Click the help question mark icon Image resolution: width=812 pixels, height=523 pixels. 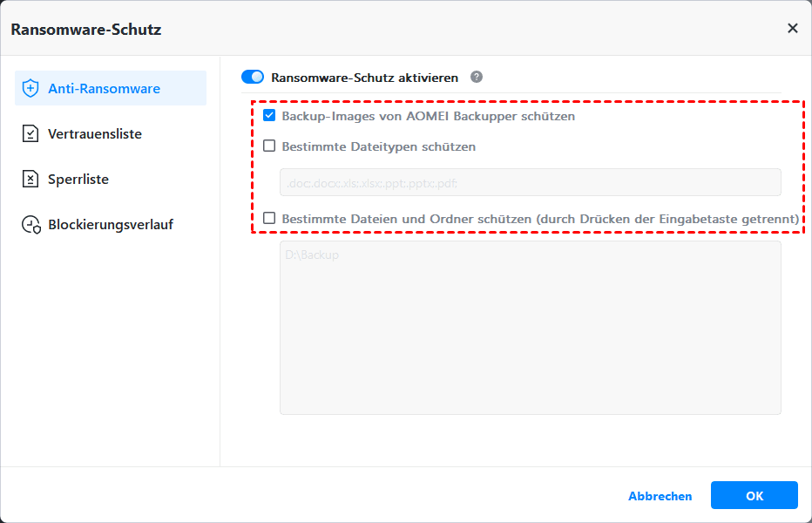477,77
